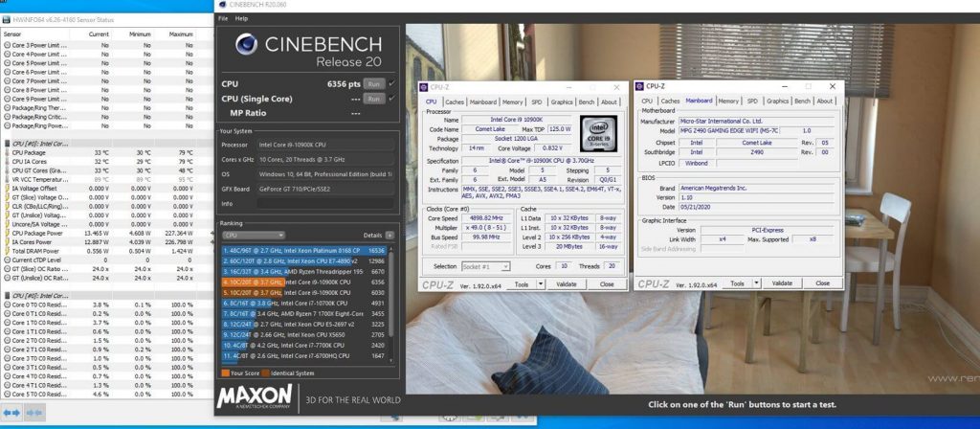
Task: Click the Details plus button in Ranking
Action: click(x=390, y=236)
